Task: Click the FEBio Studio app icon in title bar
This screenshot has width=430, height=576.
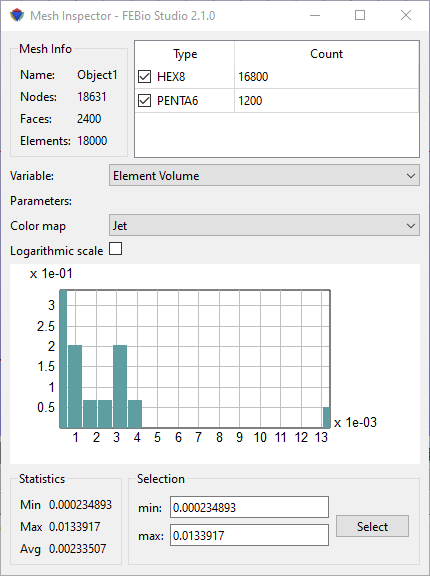Action: [x=17, y=15]
